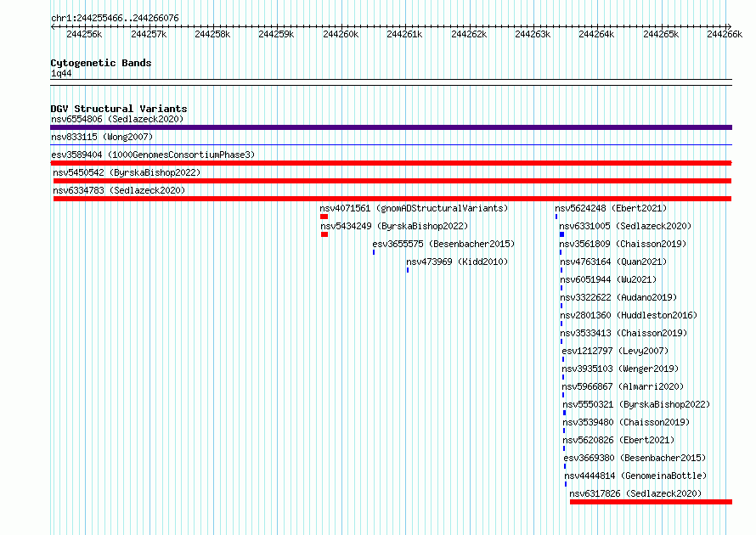Click esv3655575 (Besenbacher2015) label
Image resolution: width=756 pixels, height=535 pixels.
point(443,244)
